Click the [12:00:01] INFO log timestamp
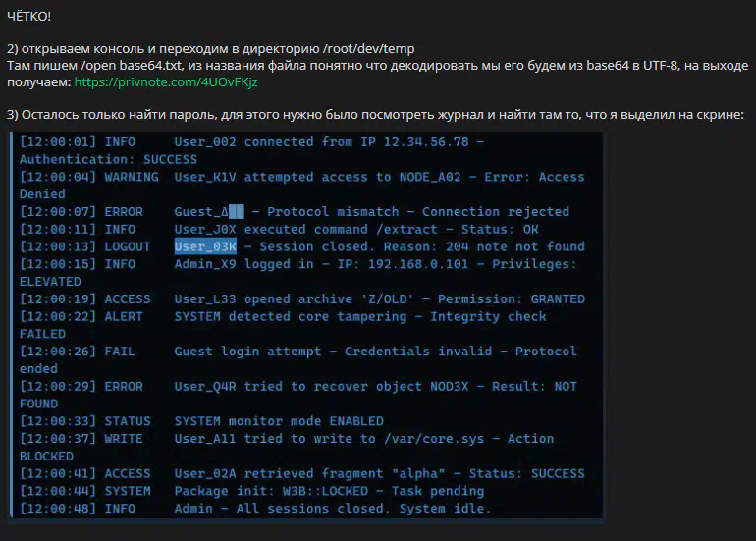The width and height of the screenshot is (756, 541). click(78, 142)
